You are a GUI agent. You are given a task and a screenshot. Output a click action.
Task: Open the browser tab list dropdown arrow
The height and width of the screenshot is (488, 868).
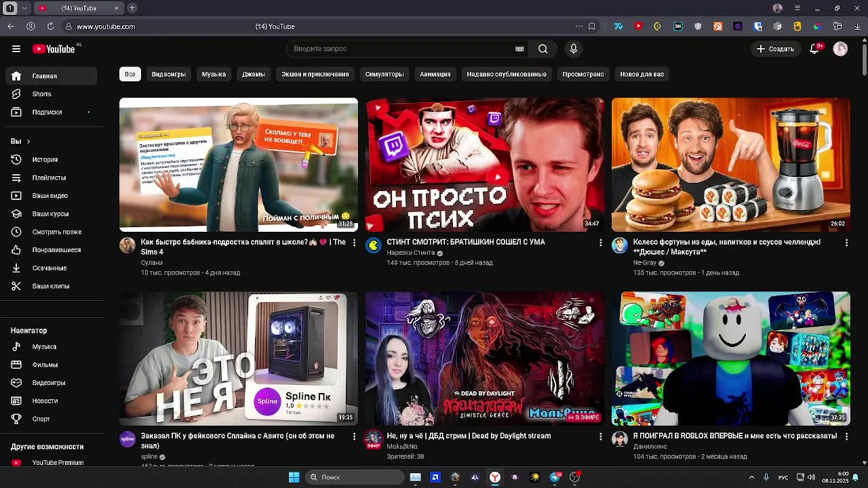25,8
